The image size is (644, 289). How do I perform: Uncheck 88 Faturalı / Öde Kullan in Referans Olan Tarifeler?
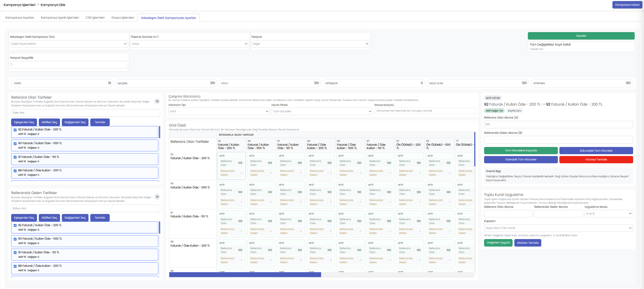(15, 171)
